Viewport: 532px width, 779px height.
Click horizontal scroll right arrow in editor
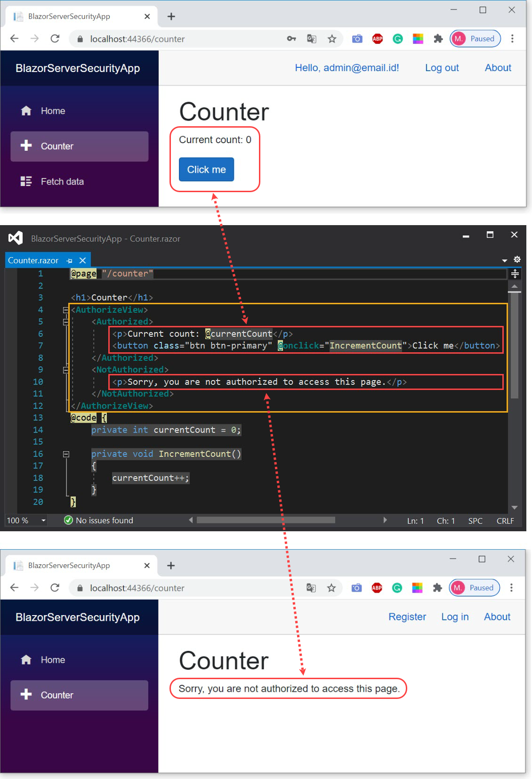[x=385, y=520]
